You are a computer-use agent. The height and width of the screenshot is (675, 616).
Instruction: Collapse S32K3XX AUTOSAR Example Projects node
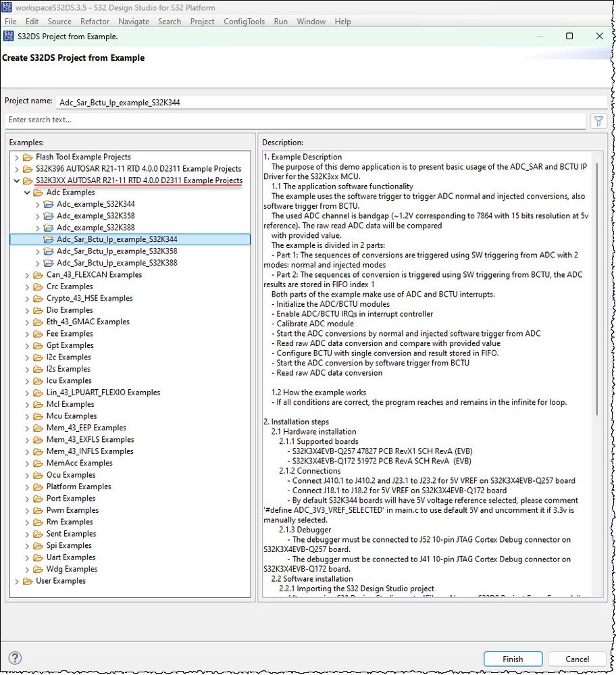coord(17,181)
